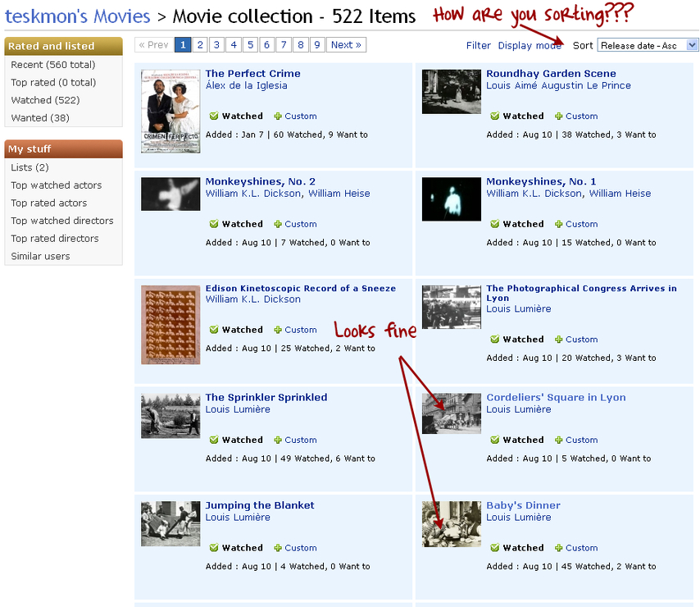Open Top watched directors in My stuff
This screenshot has width=700, height=607.
click(x=62, y=221)
